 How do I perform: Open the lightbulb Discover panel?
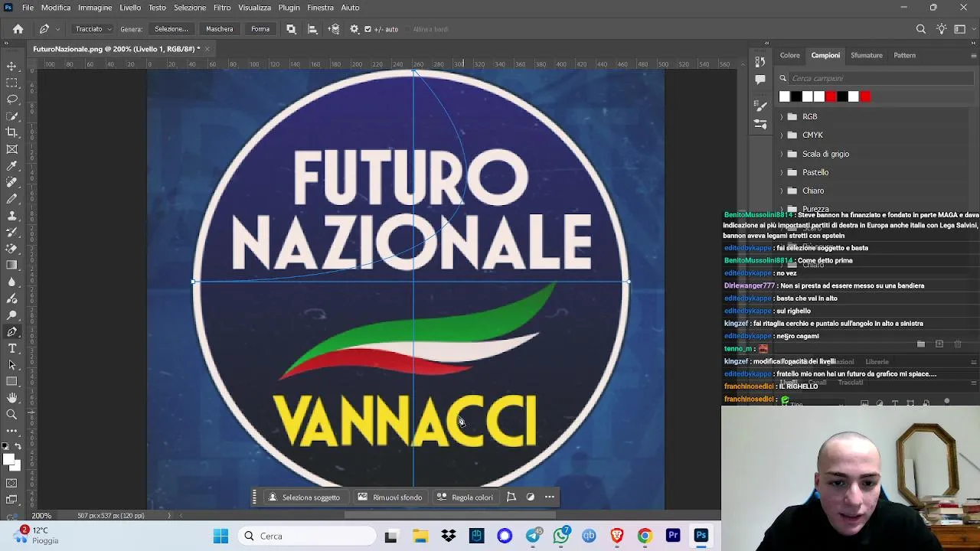click(942, 29)
